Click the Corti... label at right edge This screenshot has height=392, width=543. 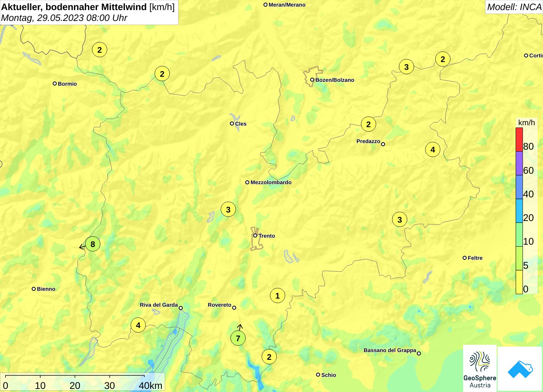536,55
